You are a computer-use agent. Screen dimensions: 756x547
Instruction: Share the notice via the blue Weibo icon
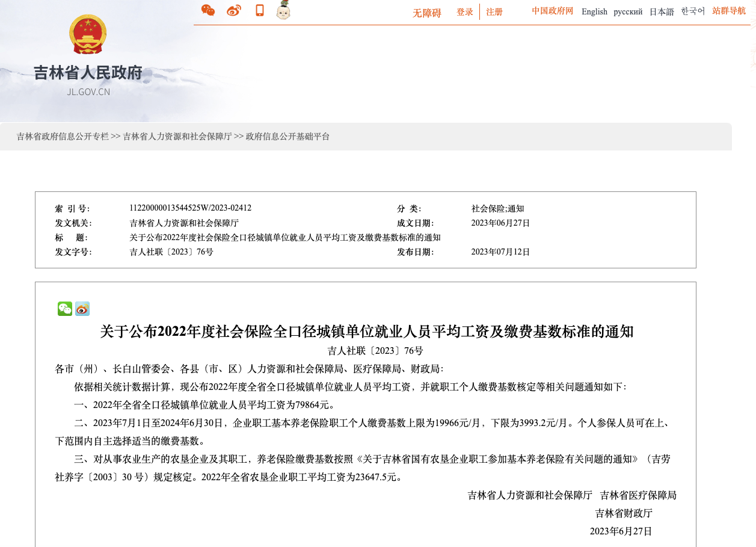pos(82,309)
